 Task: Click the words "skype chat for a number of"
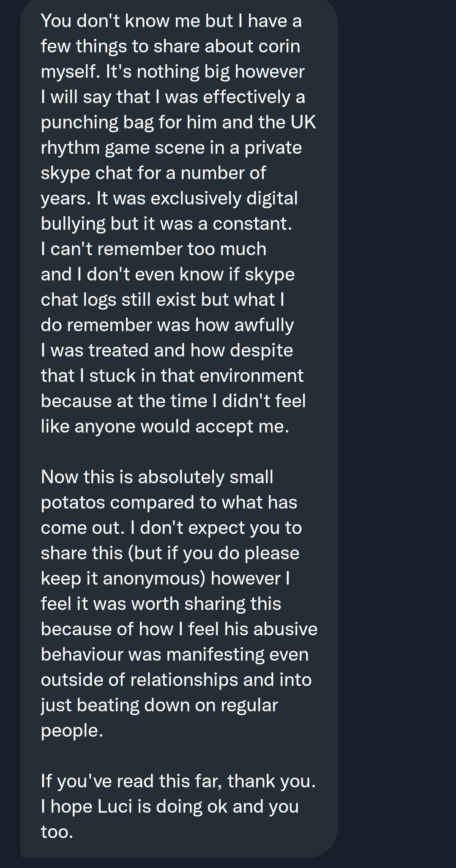click(153, 173)
